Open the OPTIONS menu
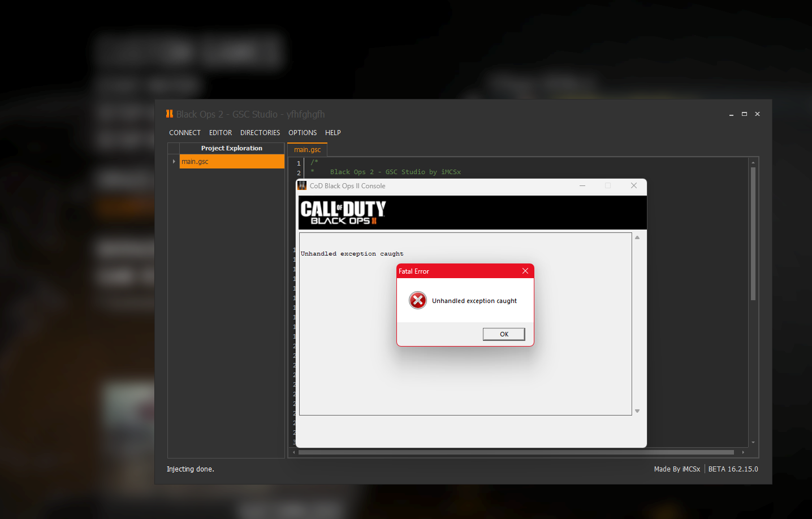 point(303,133)
